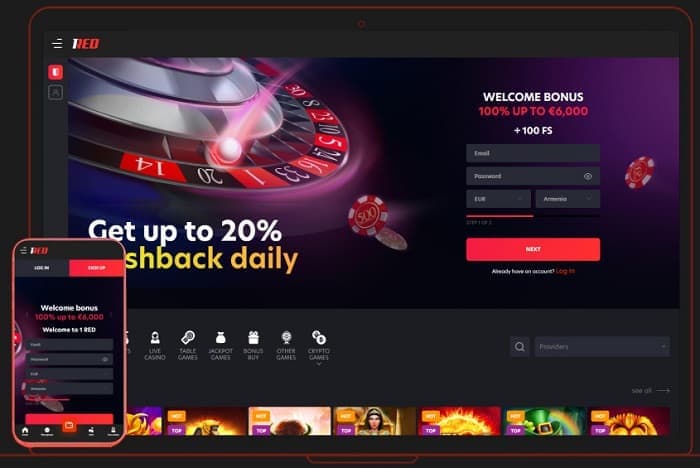Toggle password visibility eye icon in desktop form
700x468 pixels.
coord(588,176)
